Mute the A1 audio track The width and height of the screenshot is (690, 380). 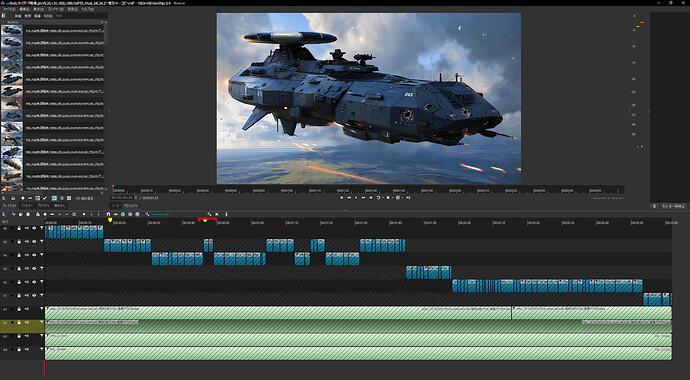pyautogui.click(x=26, y=309)
